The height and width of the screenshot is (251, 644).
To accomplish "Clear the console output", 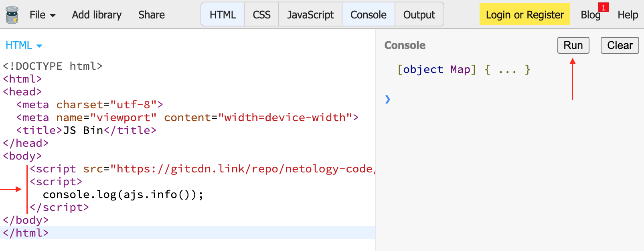I will pos(620,45).
